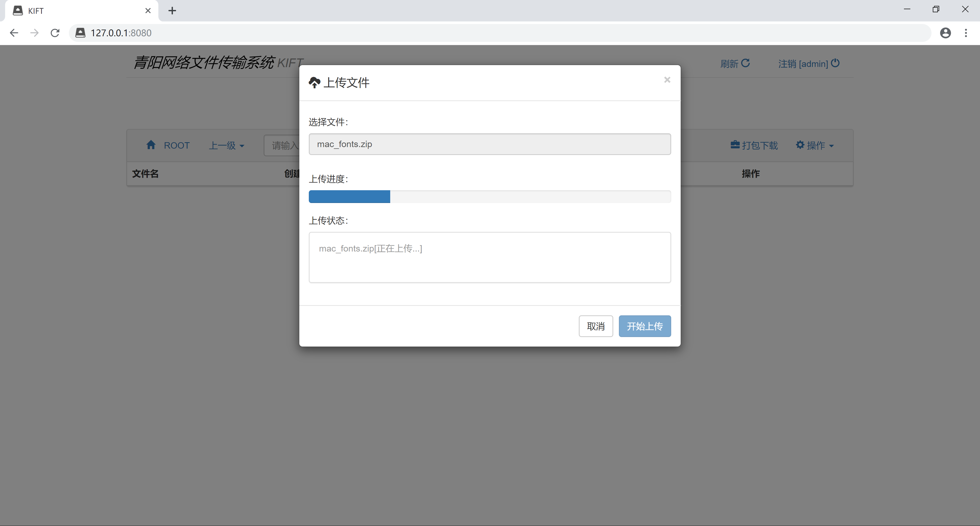Viewport: 980px width, 526px height.
Task: Click the gear icon on the 操作 button
Action: click(x=800, y=145)
